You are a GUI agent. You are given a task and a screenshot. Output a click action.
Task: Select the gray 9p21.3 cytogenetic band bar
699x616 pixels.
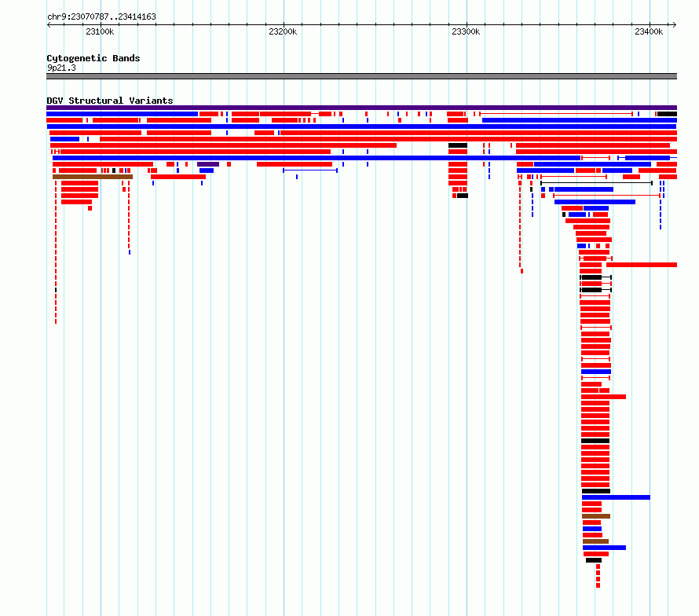click(361, 76)
